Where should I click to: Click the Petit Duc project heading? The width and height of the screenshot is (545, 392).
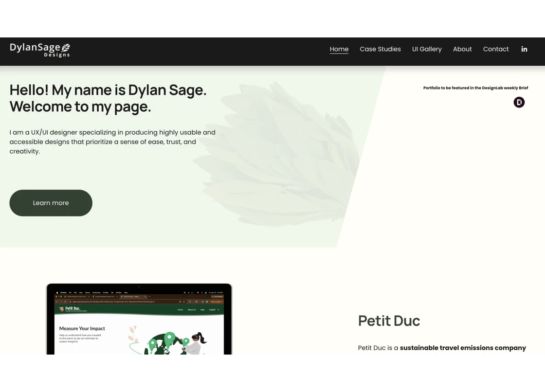coord(389,321)
